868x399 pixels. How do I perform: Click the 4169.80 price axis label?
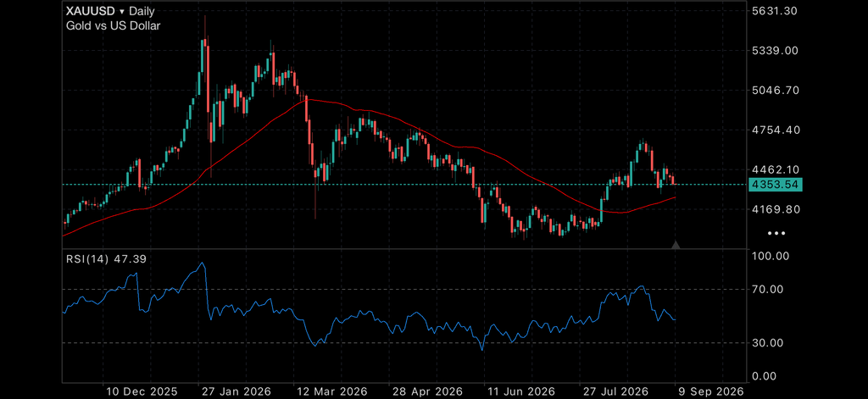tap(775, 210)
